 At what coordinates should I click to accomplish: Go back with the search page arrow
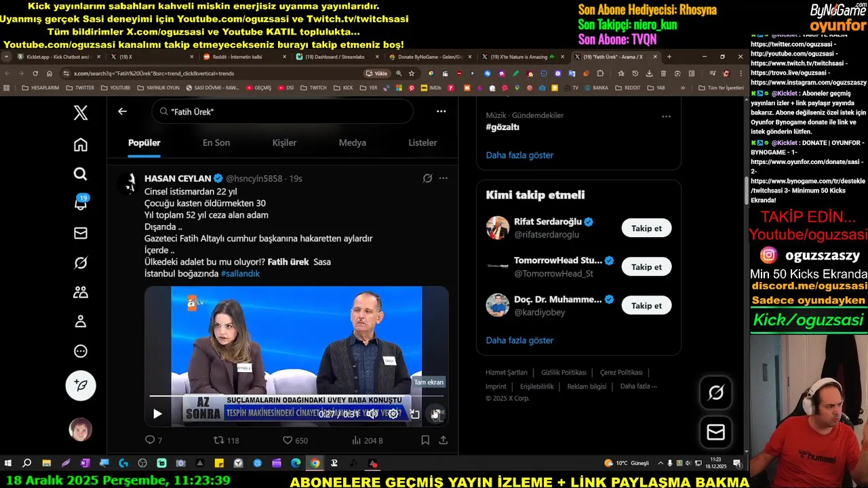point(122,111)
